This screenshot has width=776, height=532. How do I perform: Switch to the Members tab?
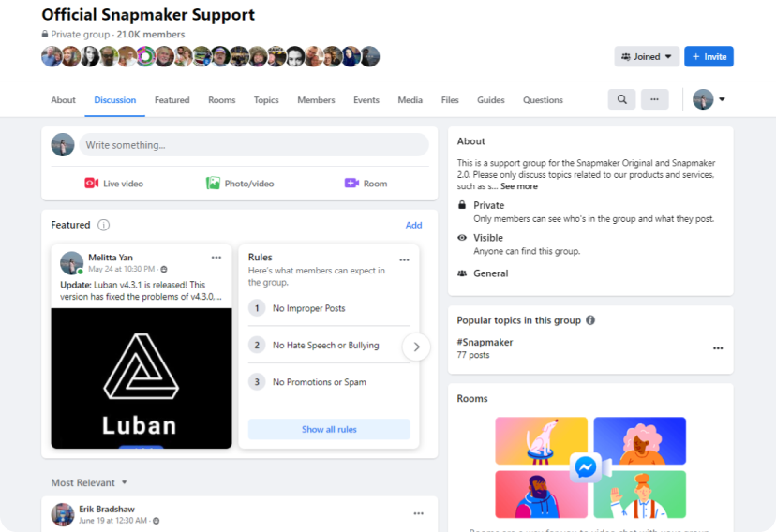click(316, 100)
